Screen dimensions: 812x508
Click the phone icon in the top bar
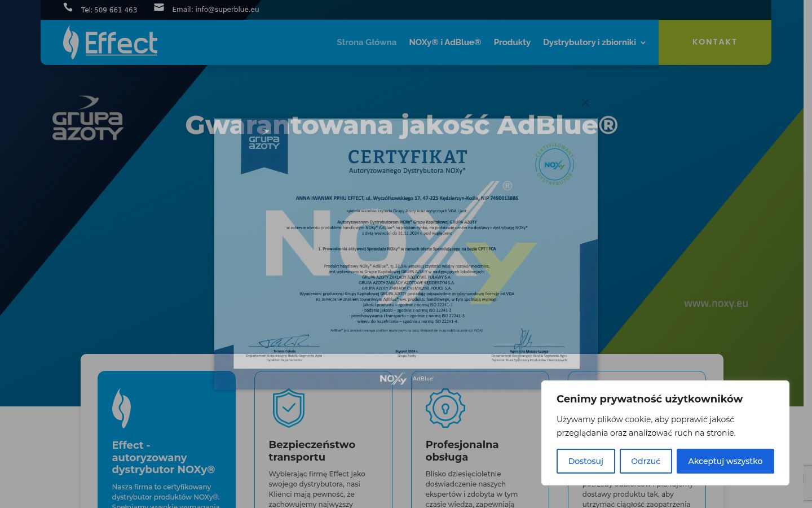[x=68, y=7]
